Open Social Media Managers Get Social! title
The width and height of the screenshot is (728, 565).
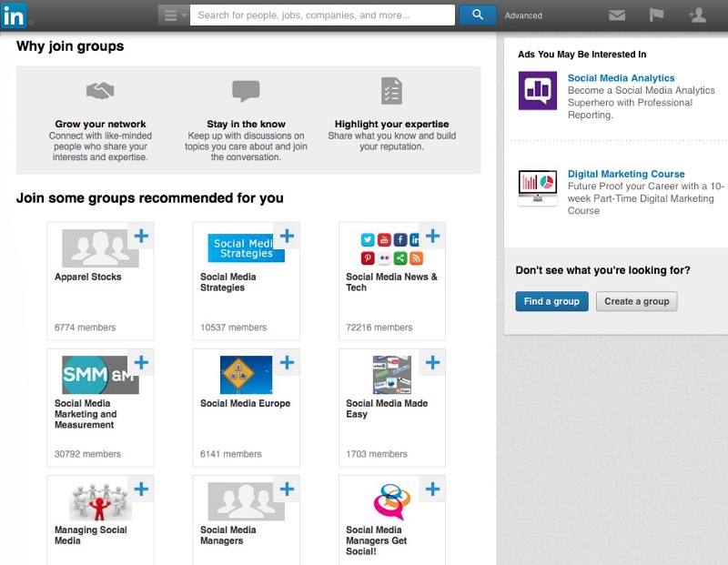376,540
